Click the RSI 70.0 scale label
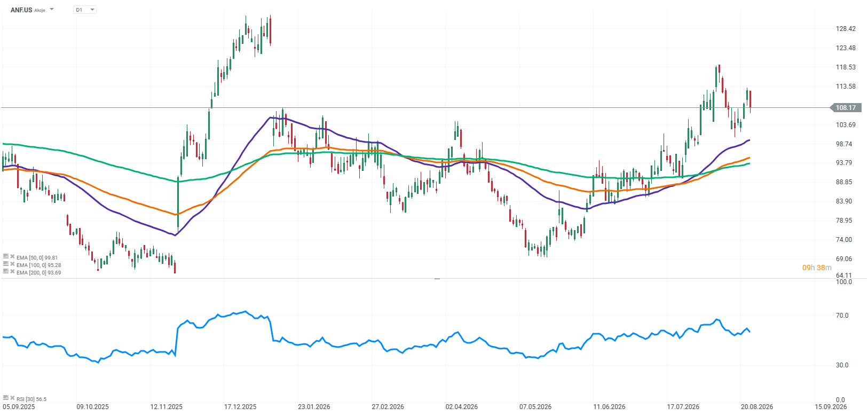Viewport: 868px width, 416px height. click(x=842, y=316)
